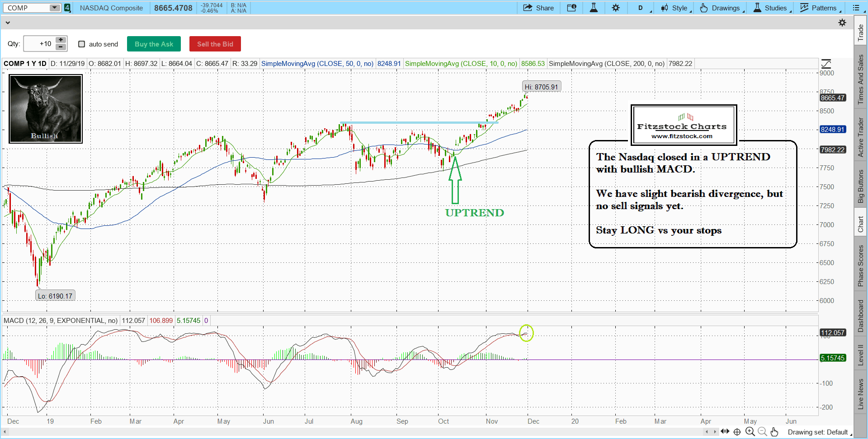Click the zoom in magnifier icon

750,432
